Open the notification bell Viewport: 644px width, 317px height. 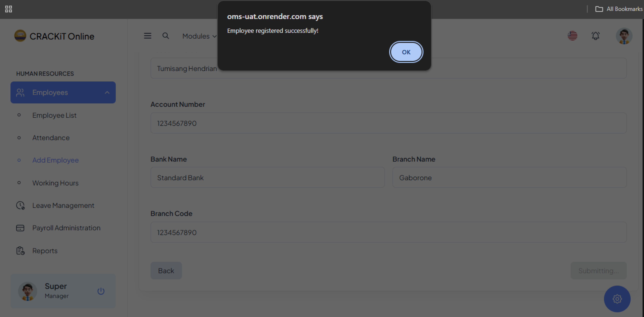596,36
